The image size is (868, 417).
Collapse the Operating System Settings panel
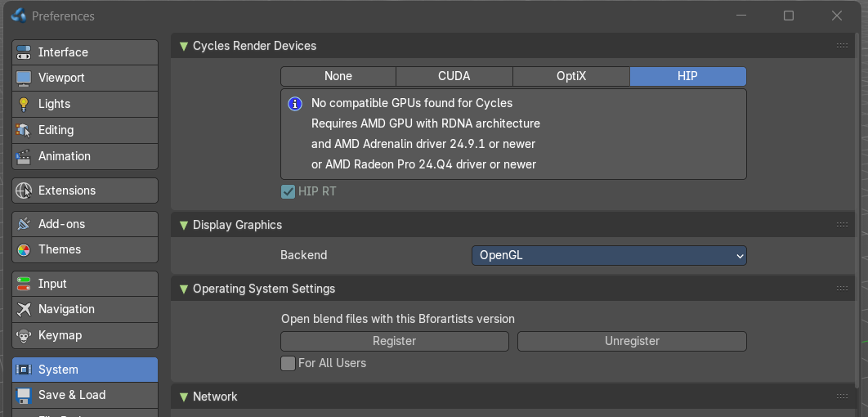click(x=184, y=289)
